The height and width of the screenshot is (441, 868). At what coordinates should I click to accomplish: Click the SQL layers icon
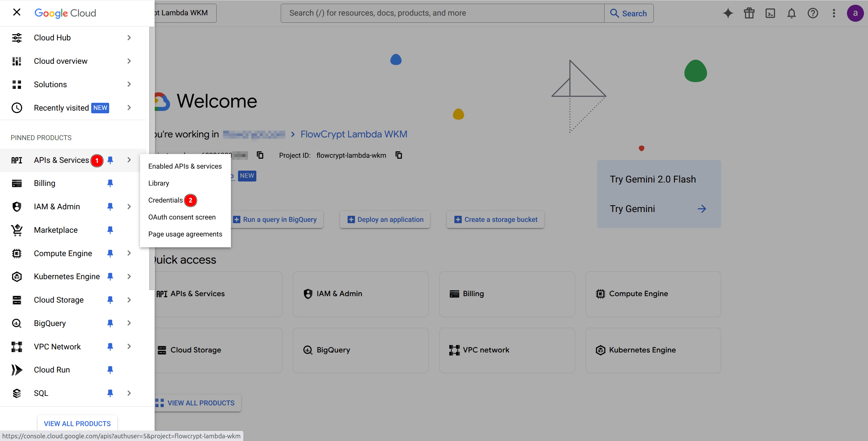pyautogui.click(x=17, y=393)
